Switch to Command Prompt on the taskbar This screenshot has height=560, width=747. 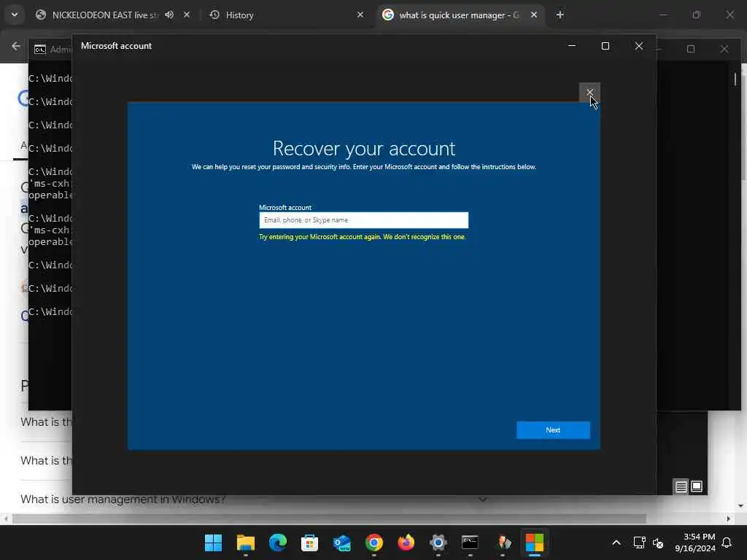tap(470, 542)
